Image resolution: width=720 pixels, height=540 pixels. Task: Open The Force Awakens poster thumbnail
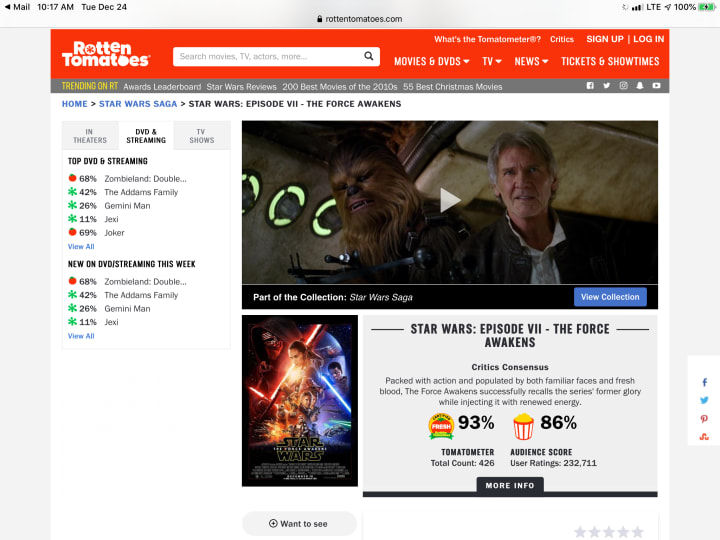[x=299, y=400]
